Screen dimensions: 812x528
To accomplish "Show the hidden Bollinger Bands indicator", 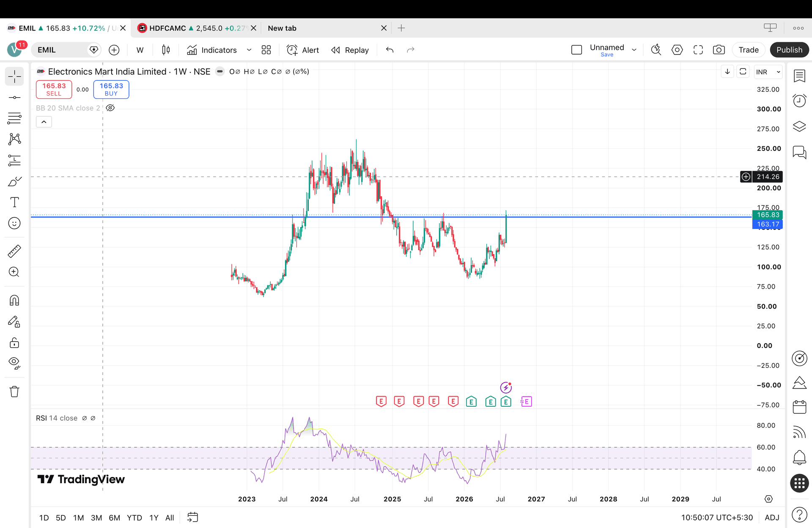I will [x=110, y=108].
